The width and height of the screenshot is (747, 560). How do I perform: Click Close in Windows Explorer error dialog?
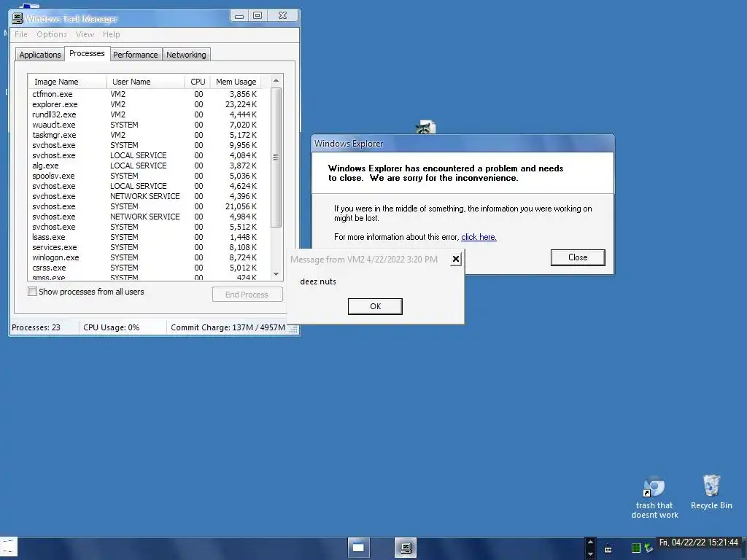578,257
